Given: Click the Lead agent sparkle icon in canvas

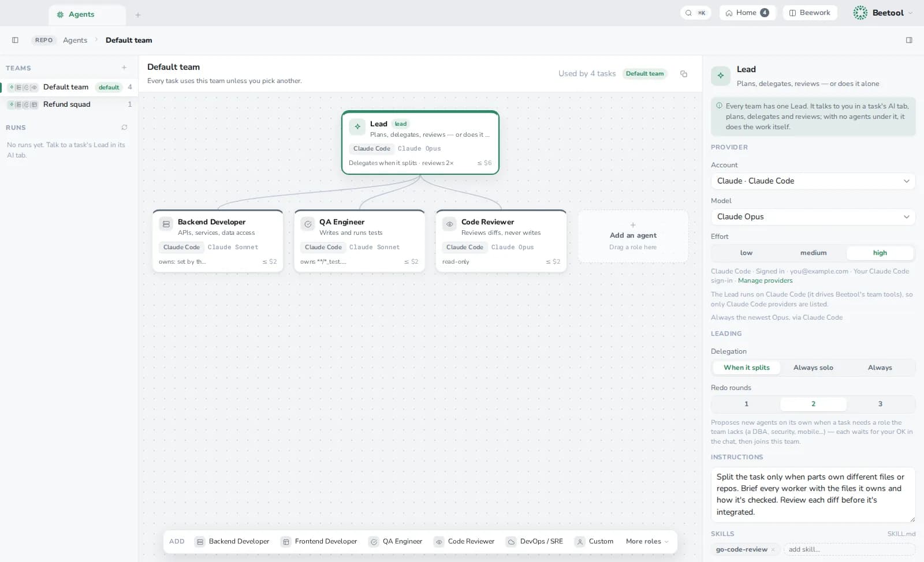Looking at the screenshot, I should [357, 126].
